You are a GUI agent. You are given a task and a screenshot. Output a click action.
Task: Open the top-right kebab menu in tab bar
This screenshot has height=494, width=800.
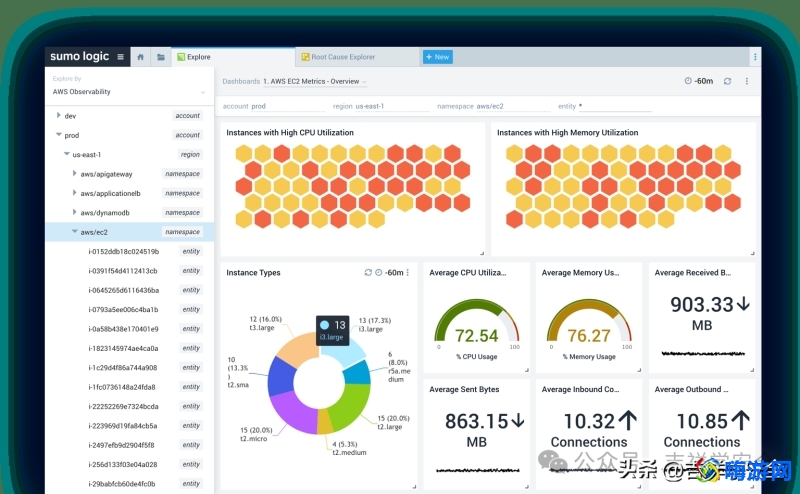click(755, 57)
